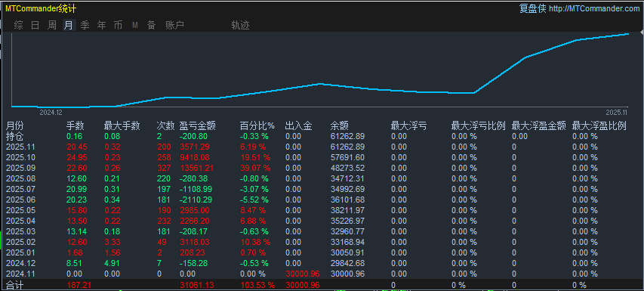Click profit value 13561.21

[x=197, y=168]
